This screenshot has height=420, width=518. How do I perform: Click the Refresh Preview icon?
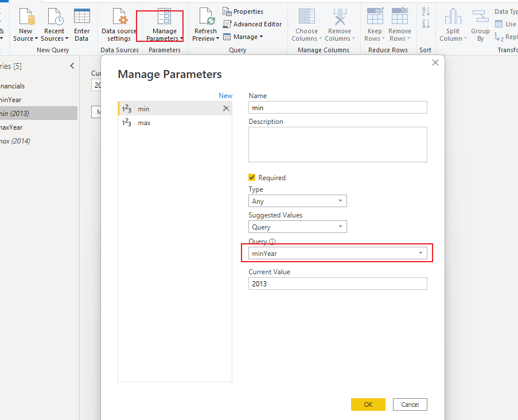(x=207, y=17)
